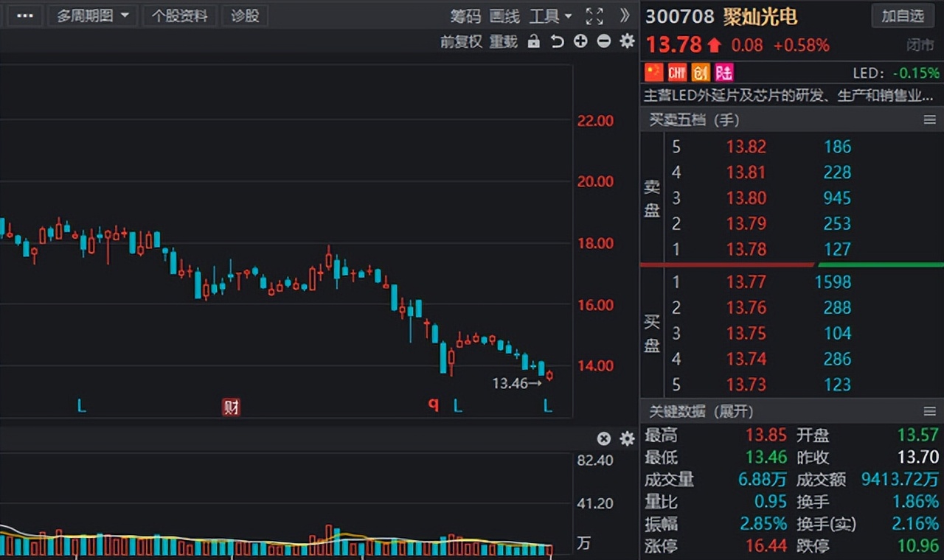Click the rightmost L marker on chart
This screenshot has height=560, width=944.
pyautogui.click(x=548, y=405)
